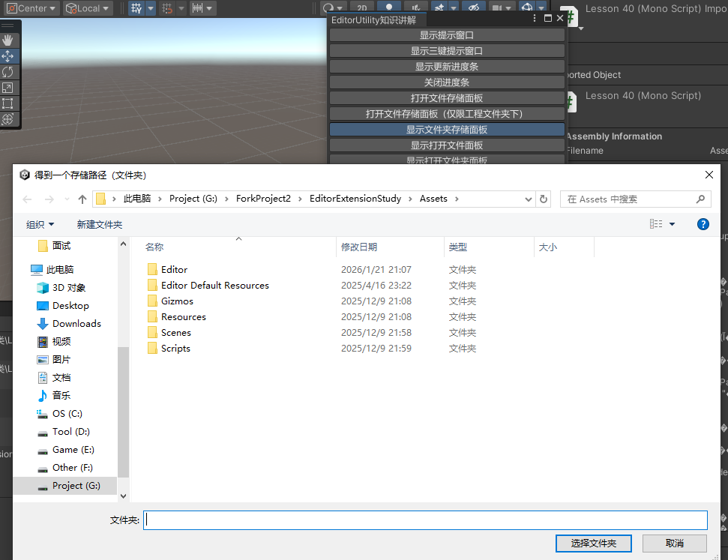This screenshot has width=728, height=560.
Task: Select the Rect tool
Action: [x=7, y=103]
